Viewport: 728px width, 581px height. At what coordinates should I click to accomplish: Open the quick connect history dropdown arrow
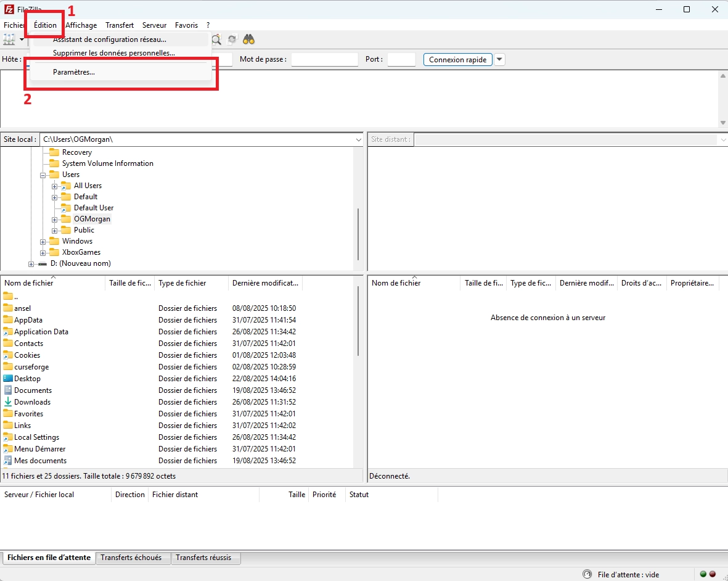point(499,59)
